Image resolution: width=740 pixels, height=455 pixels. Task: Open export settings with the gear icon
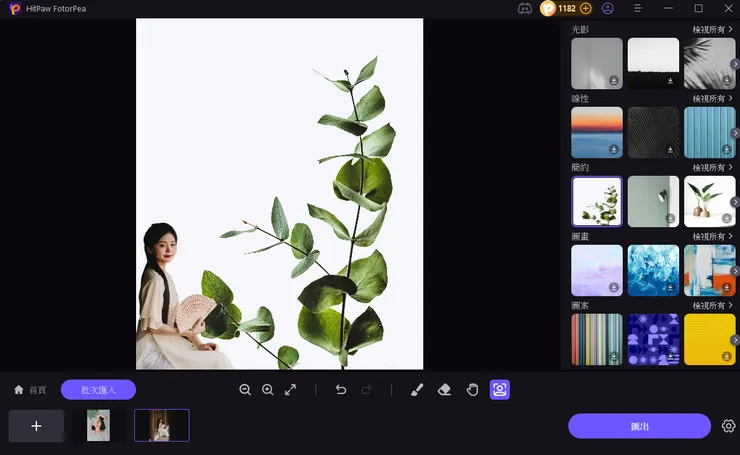(728, 426)
